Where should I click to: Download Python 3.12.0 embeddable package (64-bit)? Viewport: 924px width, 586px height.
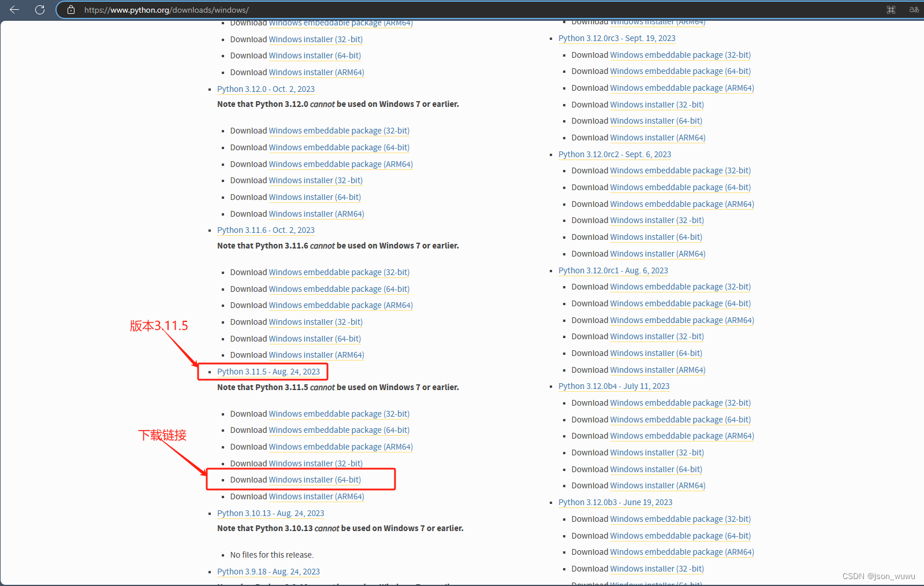coord(339,147)
